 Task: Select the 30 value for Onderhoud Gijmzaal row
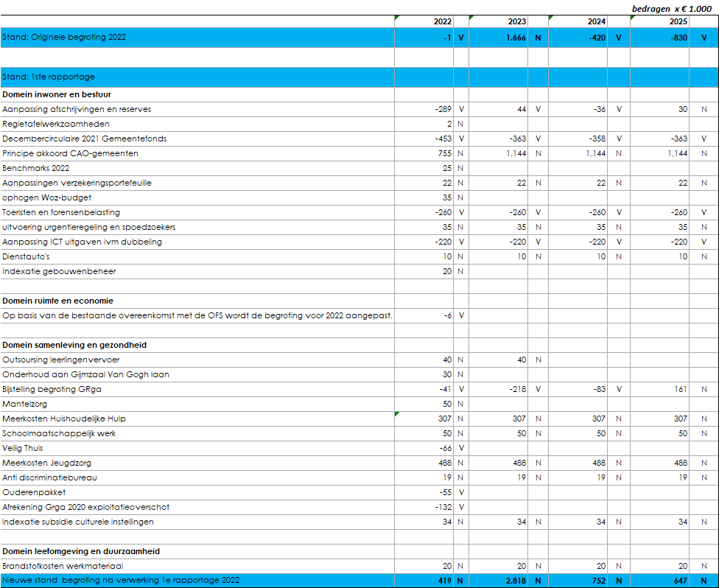(x=447, y=374)
